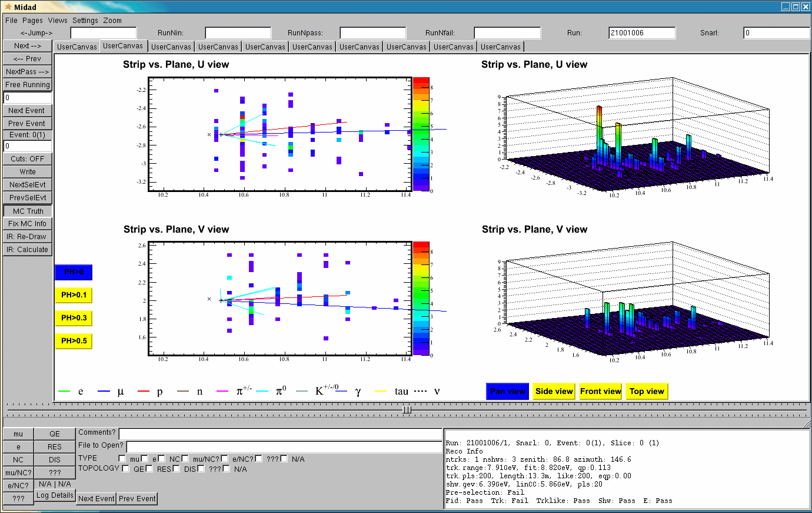Open the Zoom menu
This screenshot has width=812, height=513.
point(112,20)
